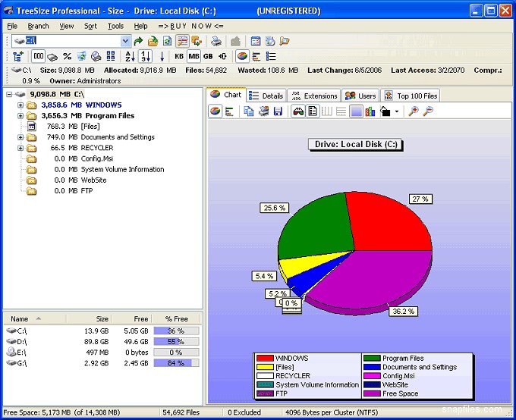Screen dimensions: 516x420
Task: Toggle the KB size unit button
Action: (x=179, y=56)
